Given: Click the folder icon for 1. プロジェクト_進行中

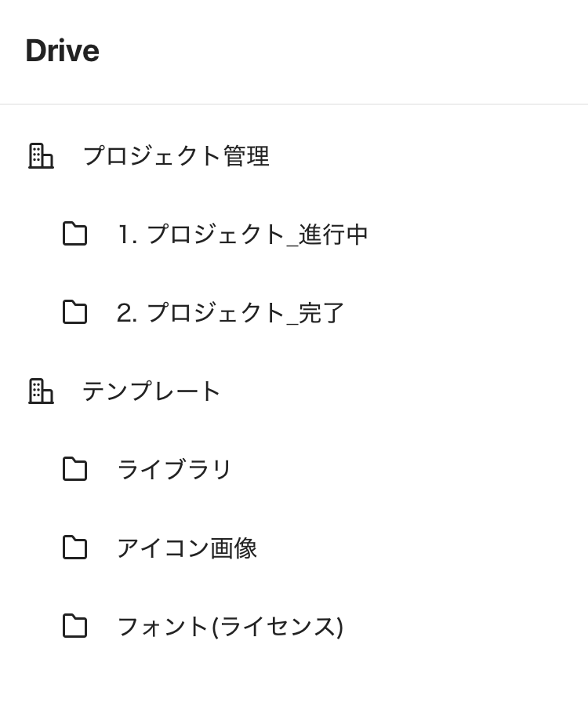Looking at the screenshot, I should pos(74,234).
